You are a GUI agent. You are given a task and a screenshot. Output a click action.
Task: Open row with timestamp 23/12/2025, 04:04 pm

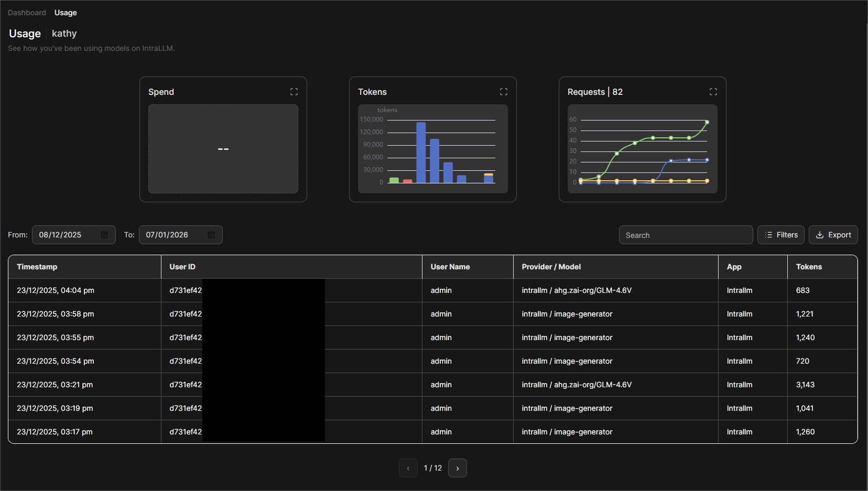click(433, 290)
